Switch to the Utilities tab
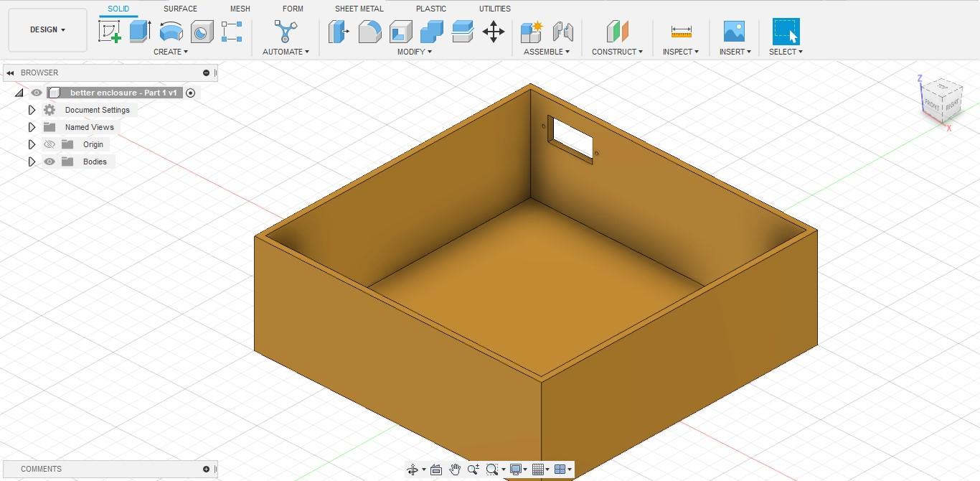The height and width of the screenshot is (481, 980). coord(495,9)
